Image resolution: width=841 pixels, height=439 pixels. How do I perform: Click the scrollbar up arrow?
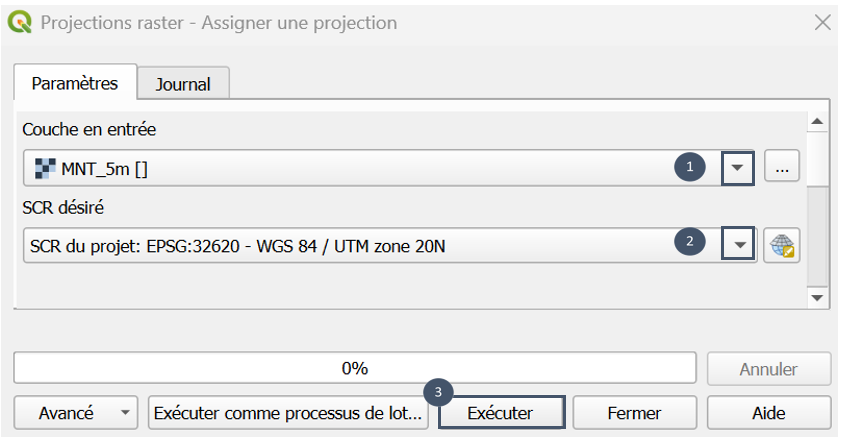tap(817, 121)
